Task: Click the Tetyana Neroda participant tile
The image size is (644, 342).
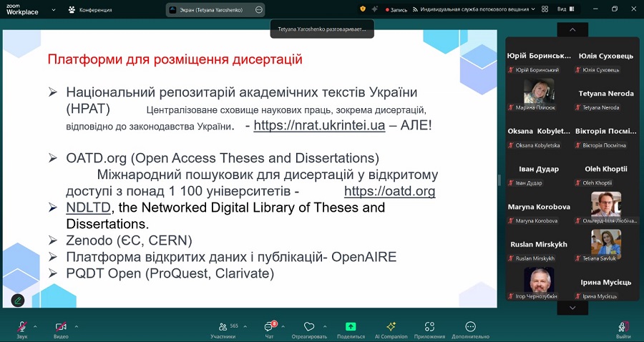Action: [606, 94]
